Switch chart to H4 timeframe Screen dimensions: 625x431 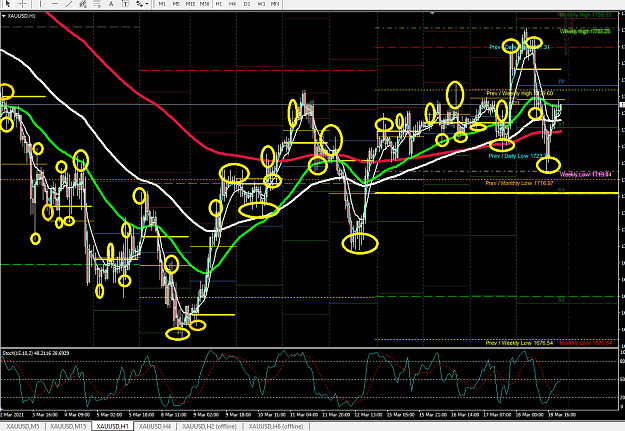(x=232, y=4)
